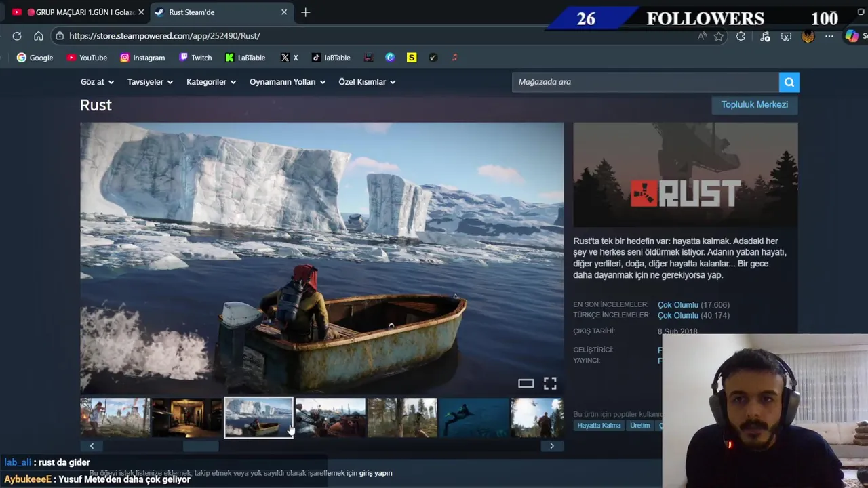
Task: Open fullscreen view of the screenshot
Action: [550, 384]
